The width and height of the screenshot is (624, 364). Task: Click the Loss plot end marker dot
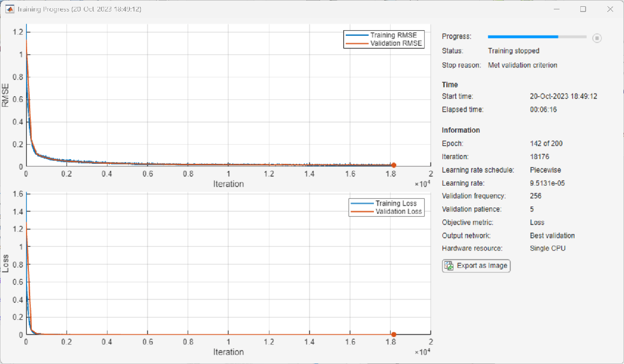pos(394,334)
